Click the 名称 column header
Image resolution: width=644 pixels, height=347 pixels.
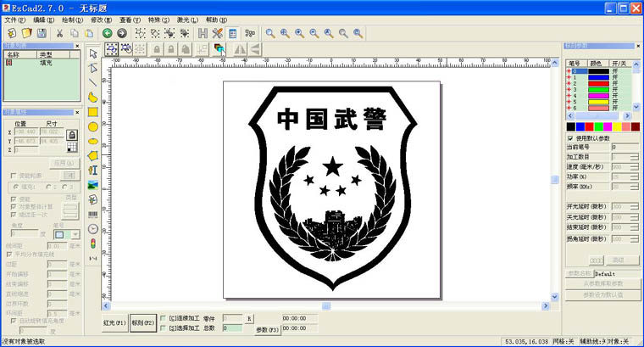(20, 54)
